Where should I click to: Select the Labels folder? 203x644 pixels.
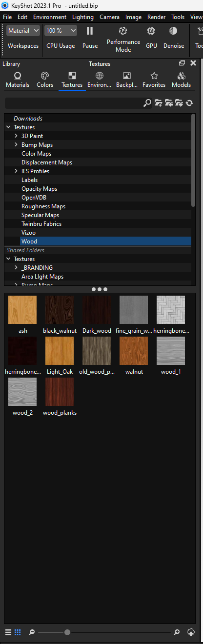pyautogui.click(x=29, y=180)
